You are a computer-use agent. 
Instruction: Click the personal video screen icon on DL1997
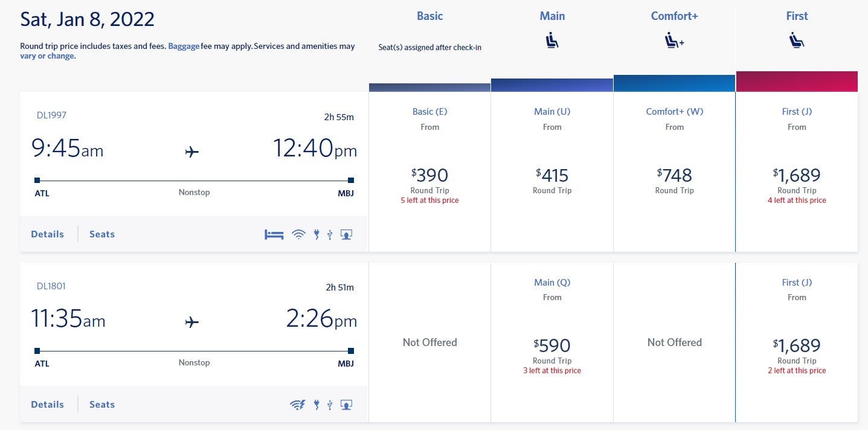point(346,234)
